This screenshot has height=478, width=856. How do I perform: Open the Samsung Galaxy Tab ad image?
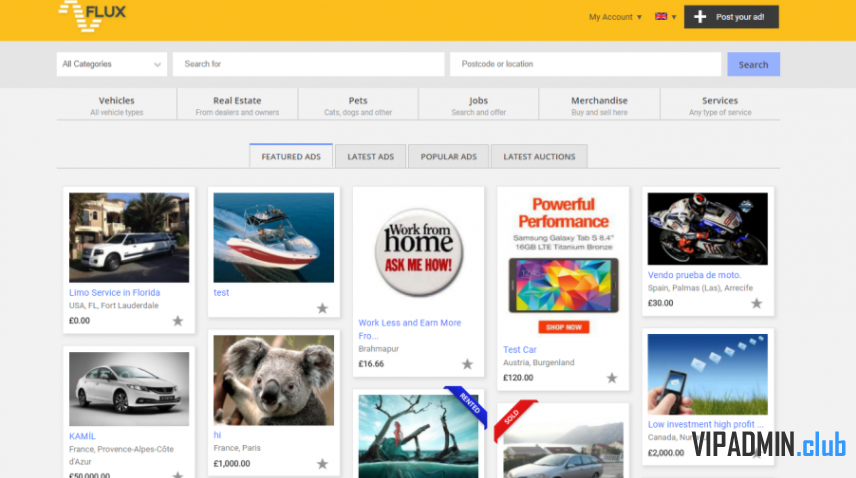pos(563,266)
